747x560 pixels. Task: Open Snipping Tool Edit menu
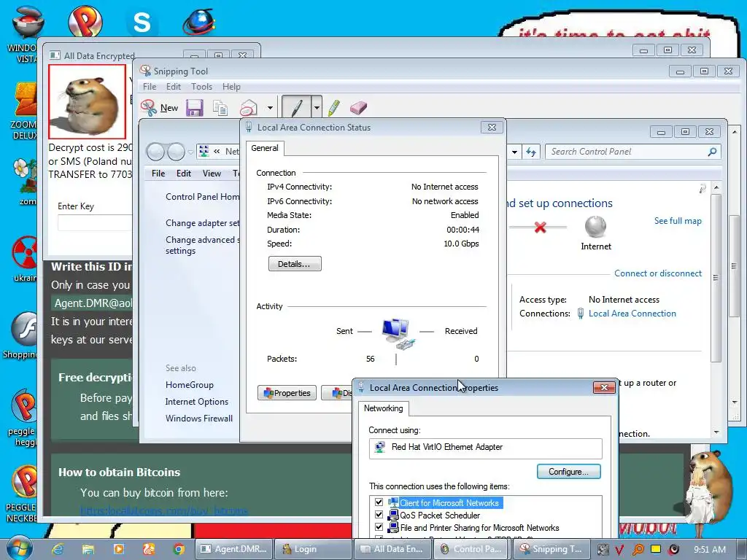click(174, 87)
